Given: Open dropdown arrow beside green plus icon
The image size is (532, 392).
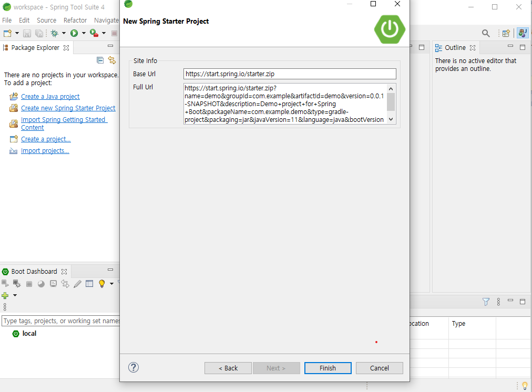Looking at the screenshot, I should (x=15, y=295).
